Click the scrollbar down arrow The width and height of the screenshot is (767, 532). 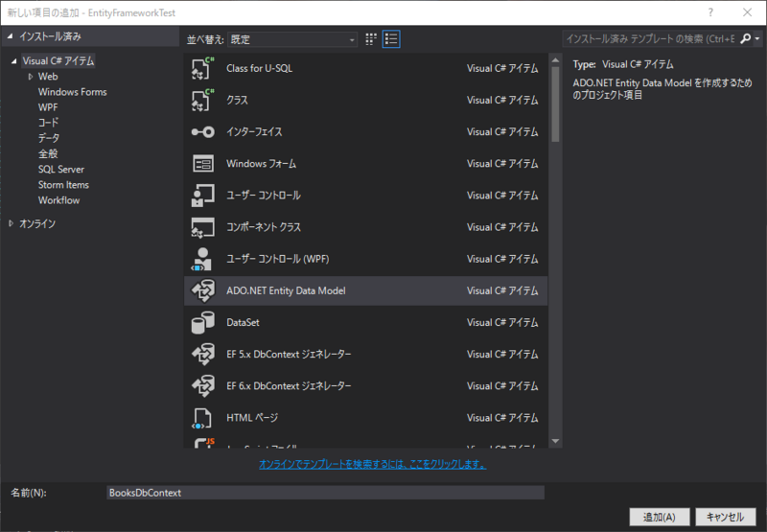pos(555,441)
